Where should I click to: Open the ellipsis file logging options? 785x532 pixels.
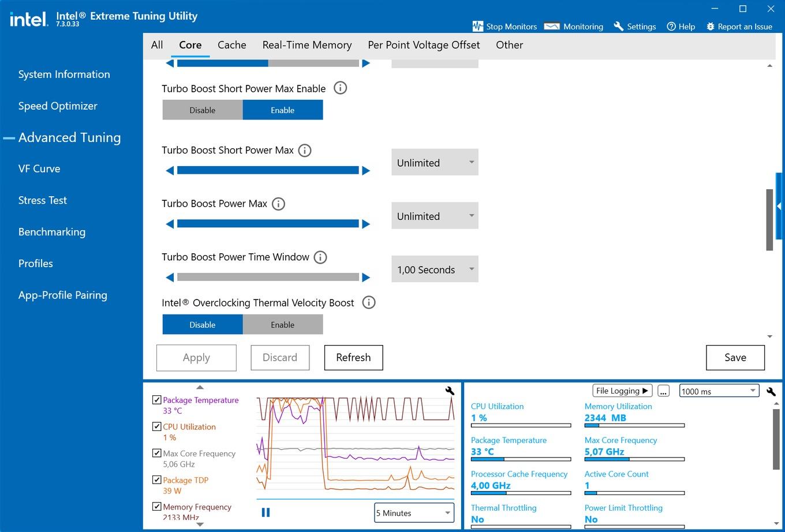pyautogui.click(x=663, y=391)
